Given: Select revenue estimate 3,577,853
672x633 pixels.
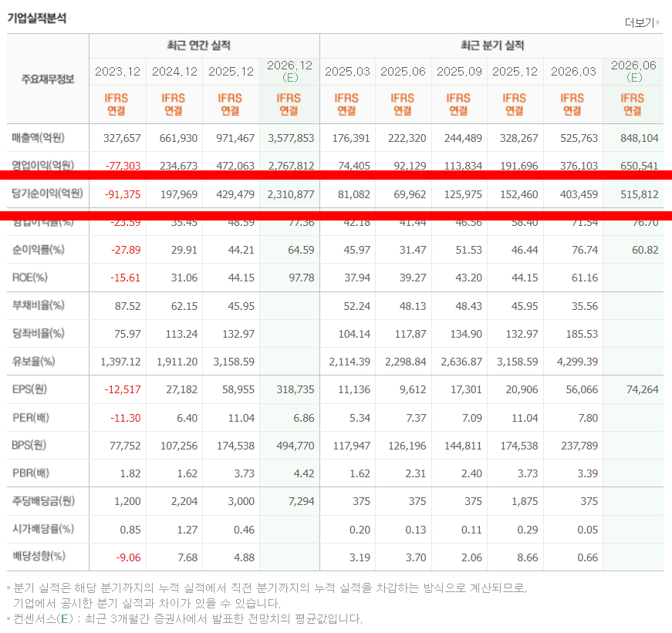Looking at the screenshot, I should (x=291, y=138).
